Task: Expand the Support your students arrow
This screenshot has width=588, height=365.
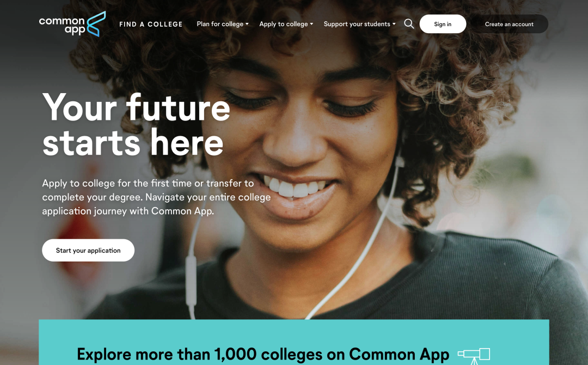Action: 394,24
